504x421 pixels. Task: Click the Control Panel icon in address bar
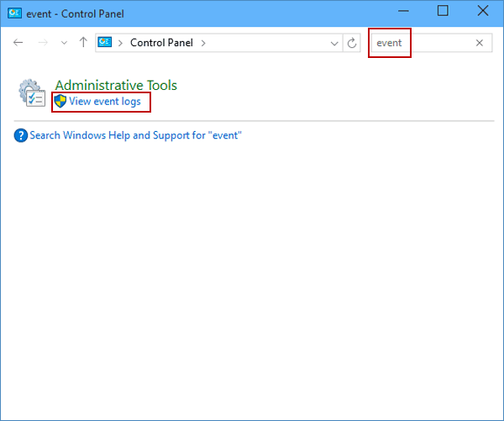click(105, 42)
